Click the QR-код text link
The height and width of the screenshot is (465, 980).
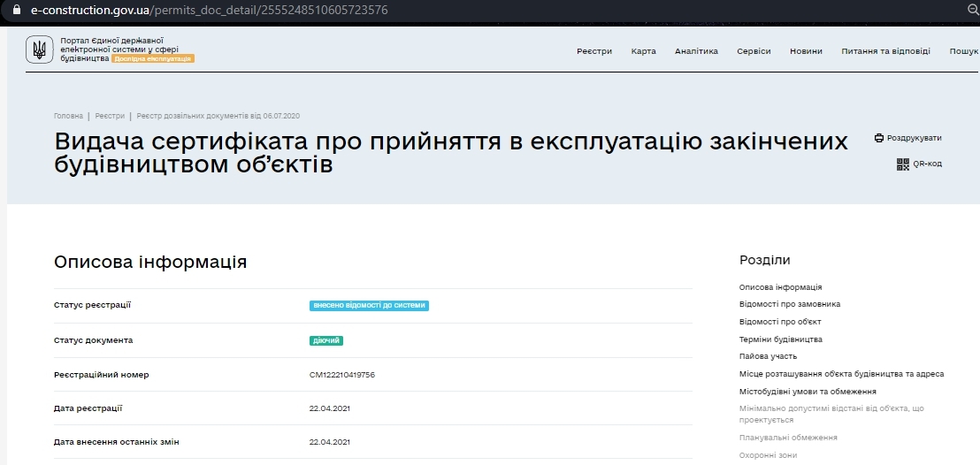(x=928, y=164)
